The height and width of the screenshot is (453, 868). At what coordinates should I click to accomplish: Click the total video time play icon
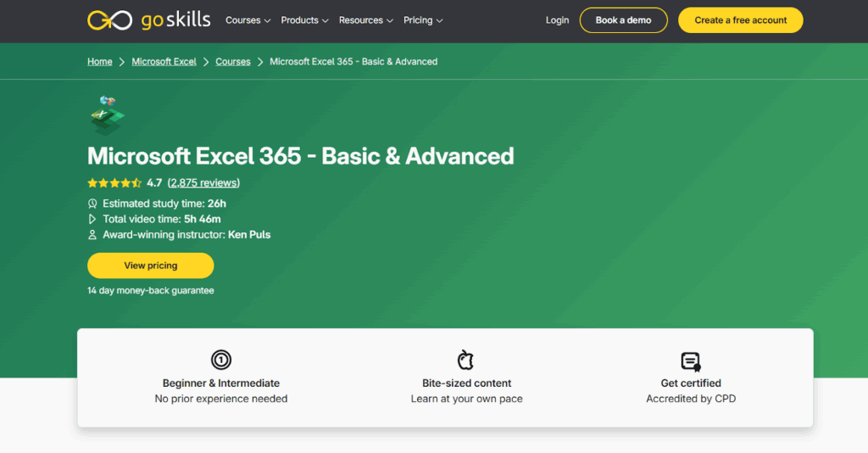[92, 220]
